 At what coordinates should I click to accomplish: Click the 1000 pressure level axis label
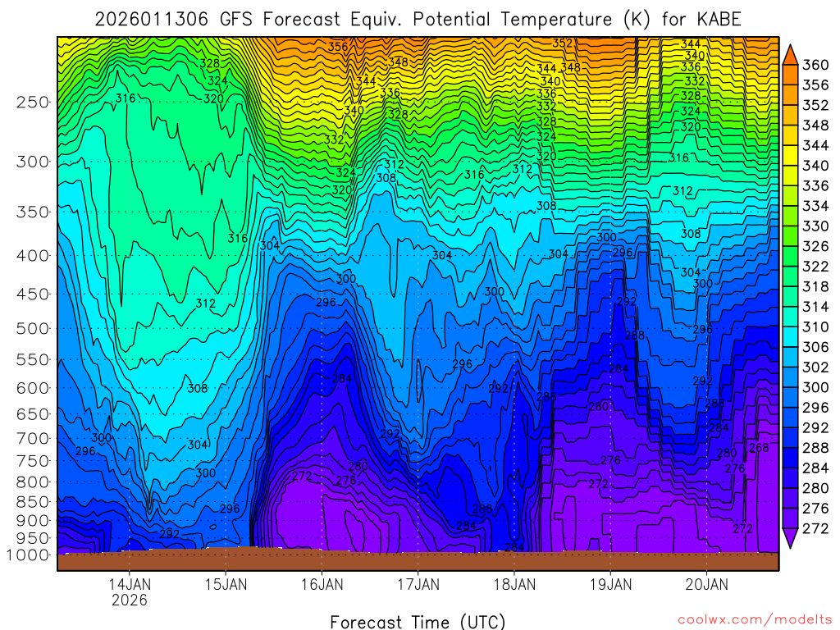coord(29,555)
